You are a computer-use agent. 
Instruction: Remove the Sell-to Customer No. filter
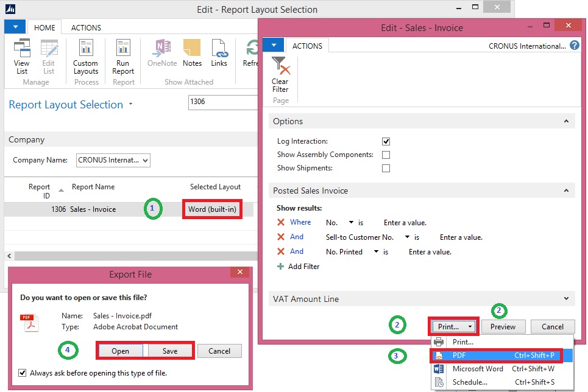(x=281, y=237)
